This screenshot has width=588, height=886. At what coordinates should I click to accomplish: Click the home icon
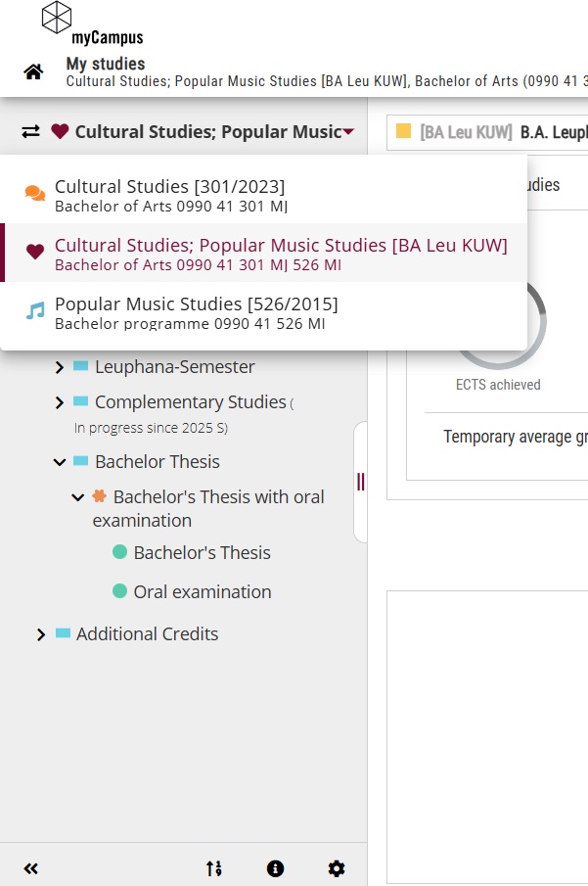point(34,71)
